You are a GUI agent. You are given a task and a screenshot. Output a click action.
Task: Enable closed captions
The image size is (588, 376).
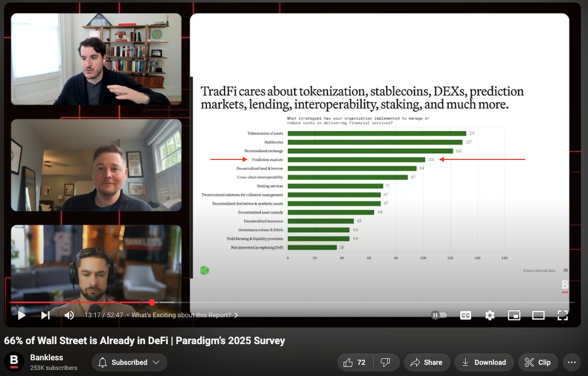pos(465,315)
